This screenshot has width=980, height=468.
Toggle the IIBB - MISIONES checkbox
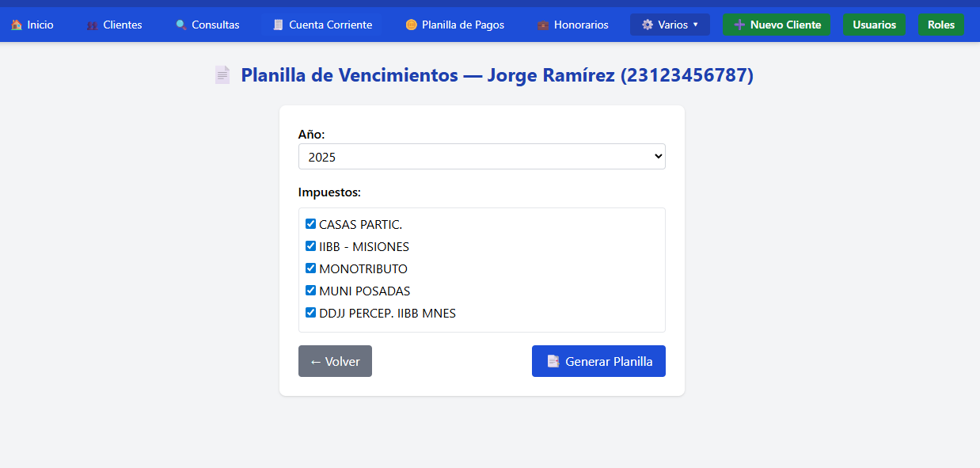point(310,245)
